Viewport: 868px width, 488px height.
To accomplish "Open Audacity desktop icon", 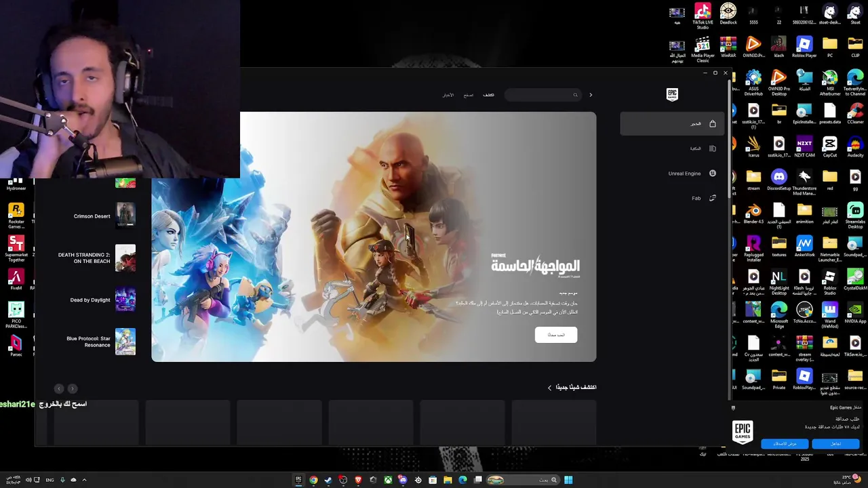I will coord(855,147).
